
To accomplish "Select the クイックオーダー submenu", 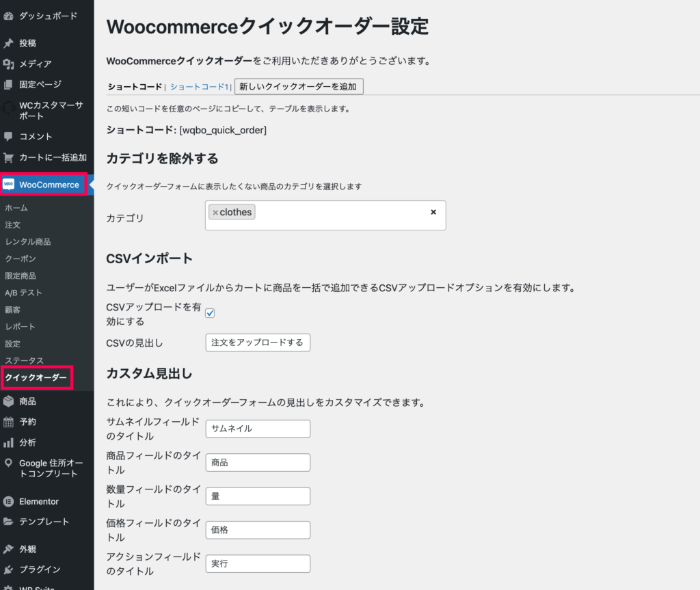I will click(36, 377).
